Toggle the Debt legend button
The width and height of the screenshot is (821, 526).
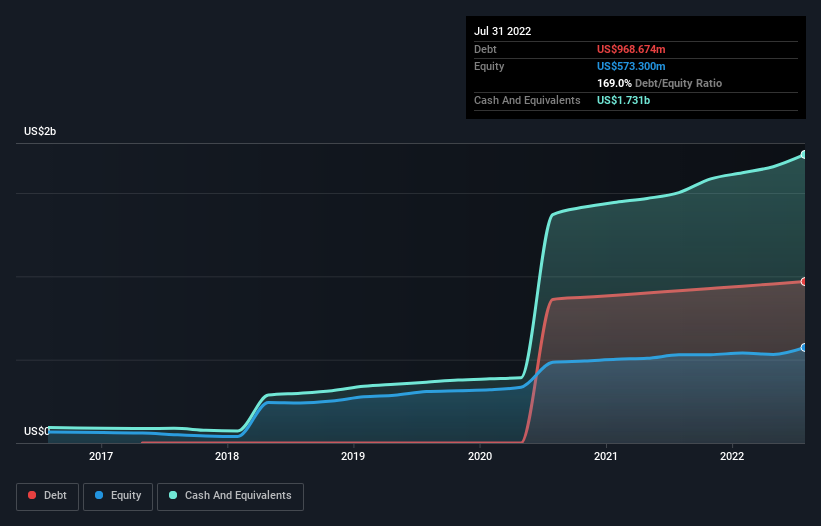coord(48,496)
